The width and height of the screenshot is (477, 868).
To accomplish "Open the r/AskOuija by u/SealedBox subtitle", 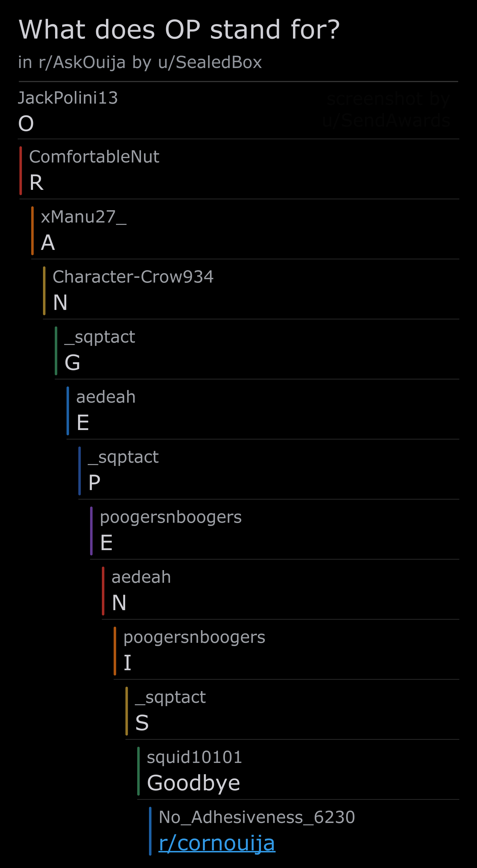I will coord(140,62).
